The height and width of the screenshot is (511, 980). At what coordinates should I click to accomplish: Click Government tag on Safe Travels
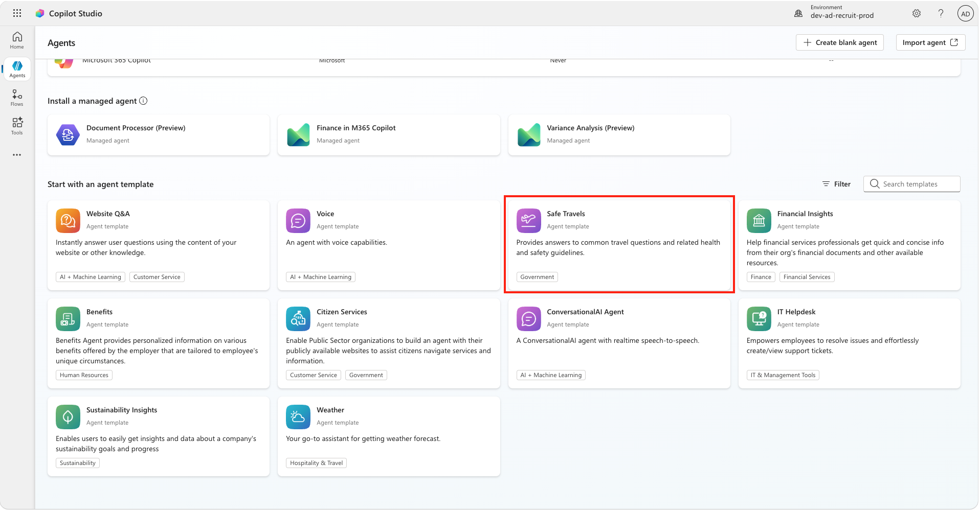coord(537,277)
